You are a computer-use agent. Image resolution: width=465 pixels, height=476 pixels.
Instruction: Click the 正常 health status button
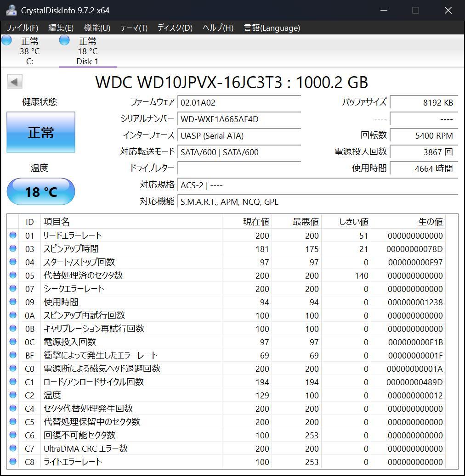(x=41, y=132)
